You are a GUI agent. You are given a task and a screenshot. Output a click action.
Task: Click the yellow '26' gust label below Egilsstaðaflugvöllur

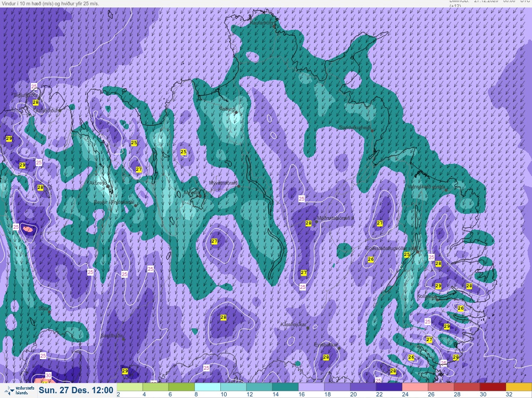pyautogui.click(x=371, y=259)
